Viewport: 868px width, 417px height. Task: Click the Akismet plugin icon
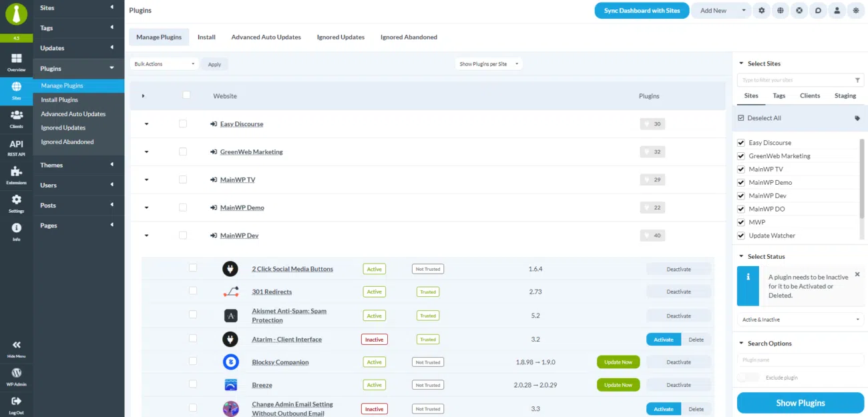click(x=230, y=316)
